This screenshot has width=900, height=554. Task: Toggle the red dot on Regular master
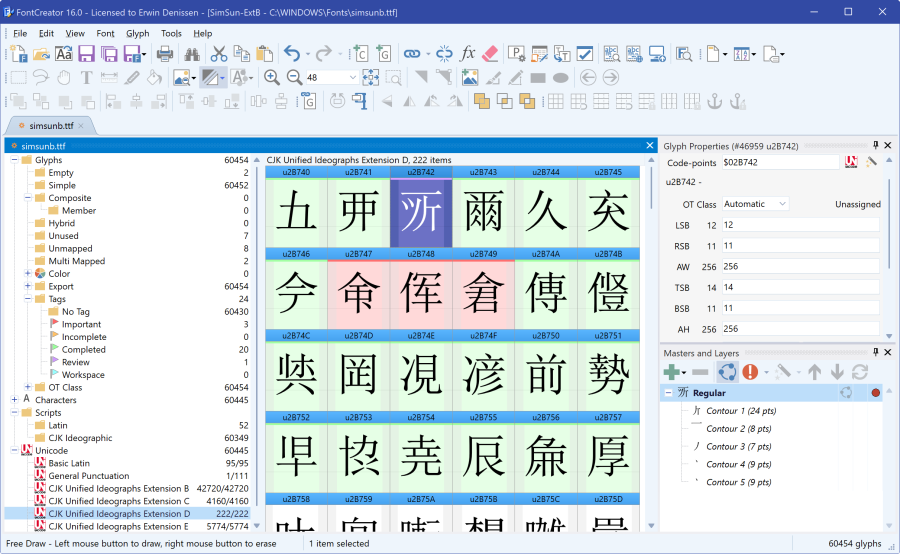[x=875, y=393]
